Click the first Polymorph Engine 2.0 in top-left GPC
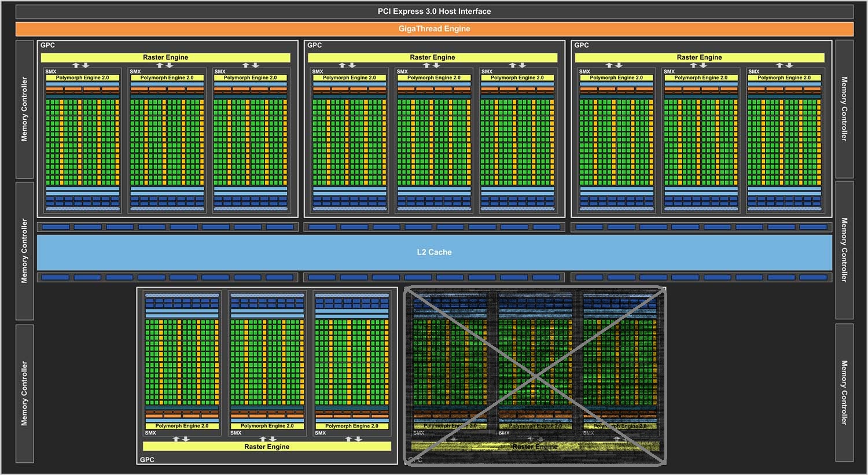The height and width of the screenshot is (475, 868). (82, 78)
